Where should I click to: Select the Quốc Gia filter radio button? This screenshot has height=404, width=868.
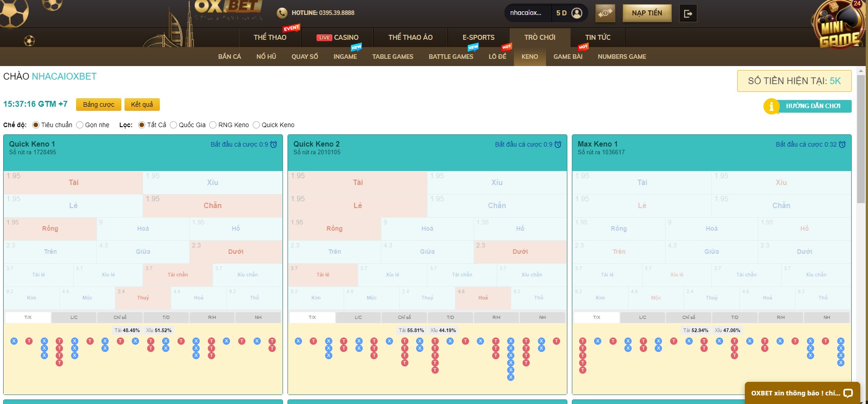173,125
